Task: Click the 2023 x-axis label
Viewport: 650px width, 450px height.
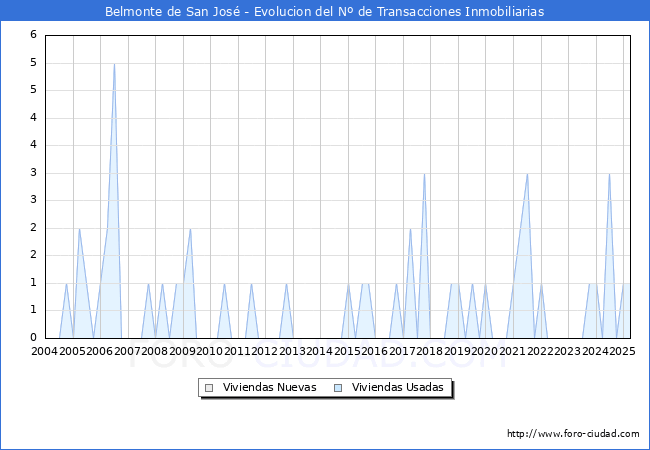Action: pyautogui.click(x=567, y=351)
